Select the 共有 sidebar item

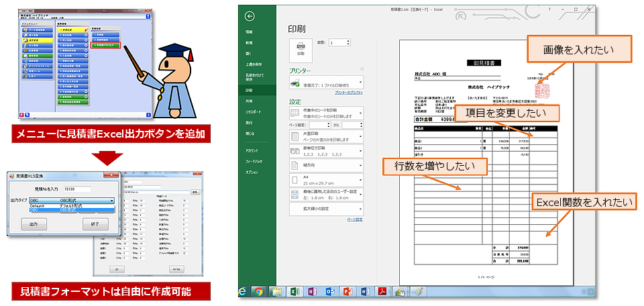pyautogui.click(x=249, y=101)
